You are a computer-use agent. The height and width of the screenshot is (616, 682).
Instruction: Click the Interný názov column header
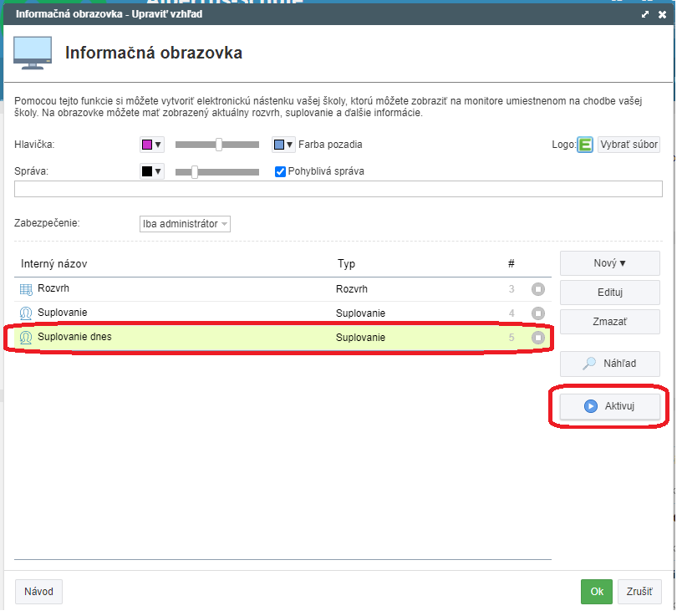pyautogui.click(x=54, y=264)
